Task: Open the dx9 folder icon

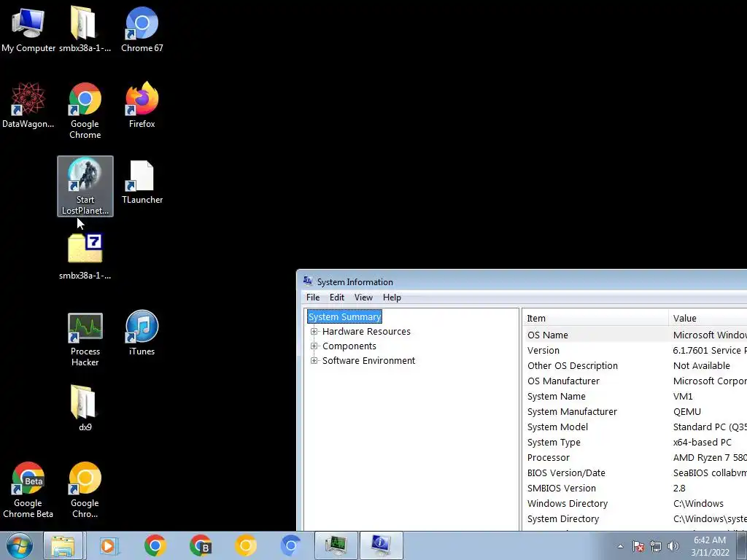Action: pyautogui.click(x=85, y=408)
